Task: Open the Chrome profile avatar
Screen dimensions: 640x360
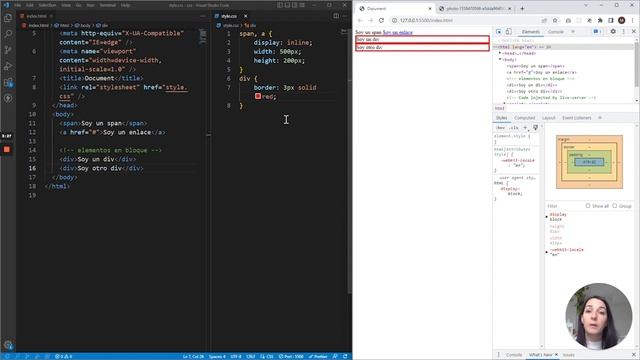Action: 621,20
